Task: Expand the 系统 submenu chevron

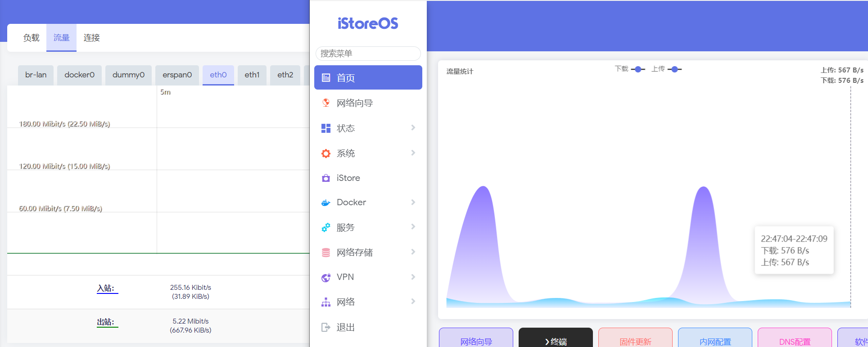Action: click(413, 153)
